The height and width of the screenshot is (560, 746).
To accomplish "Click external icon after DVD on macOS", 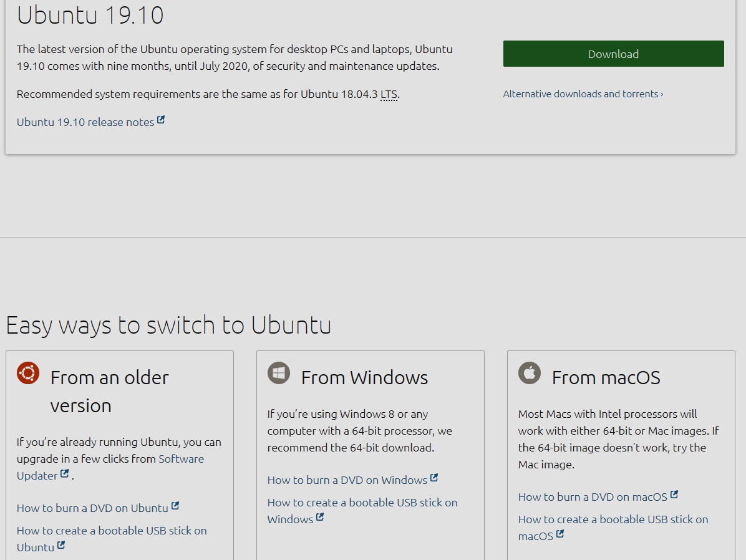I will point(674,495).
